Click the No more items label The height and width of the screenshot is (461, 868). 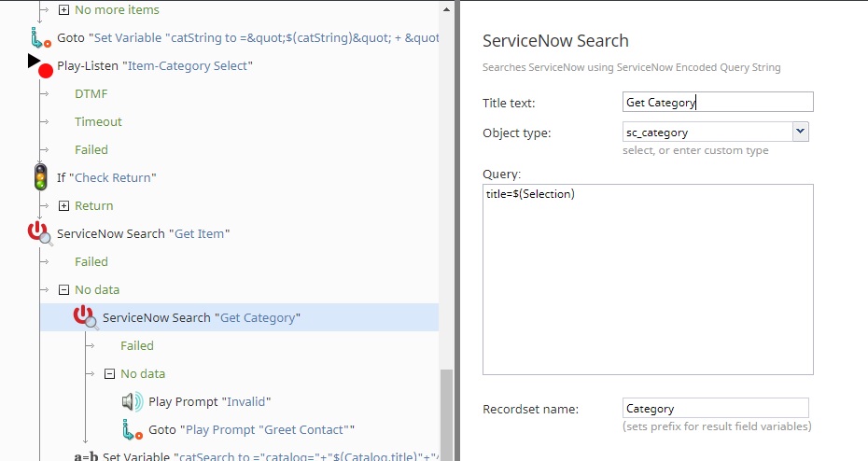tap(117, 10)
